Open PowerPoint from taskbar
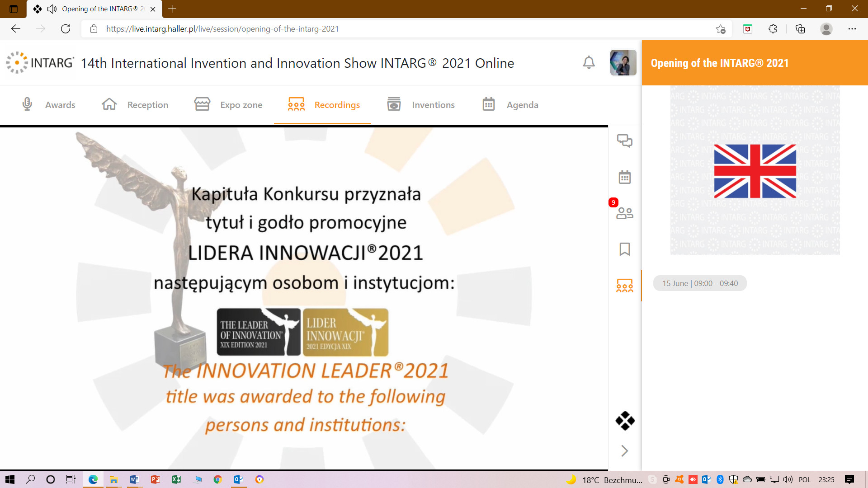 coord(155,479)
